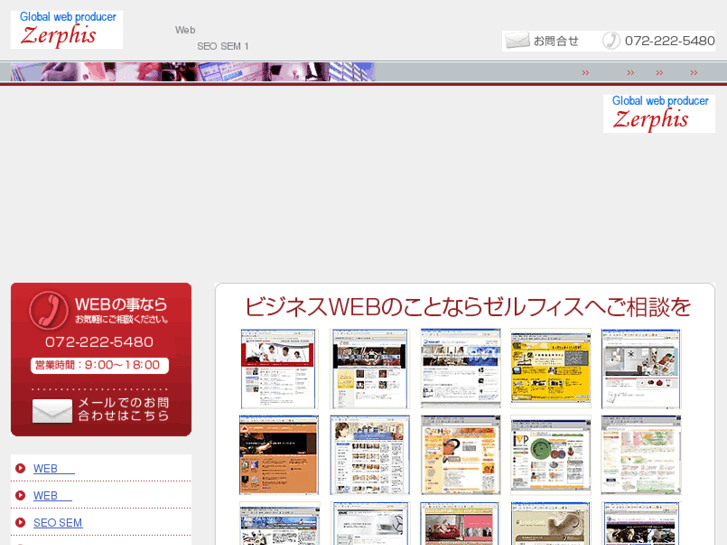
Task: Open the first thumbnail in the top gallery row
Action: [278, 367]
